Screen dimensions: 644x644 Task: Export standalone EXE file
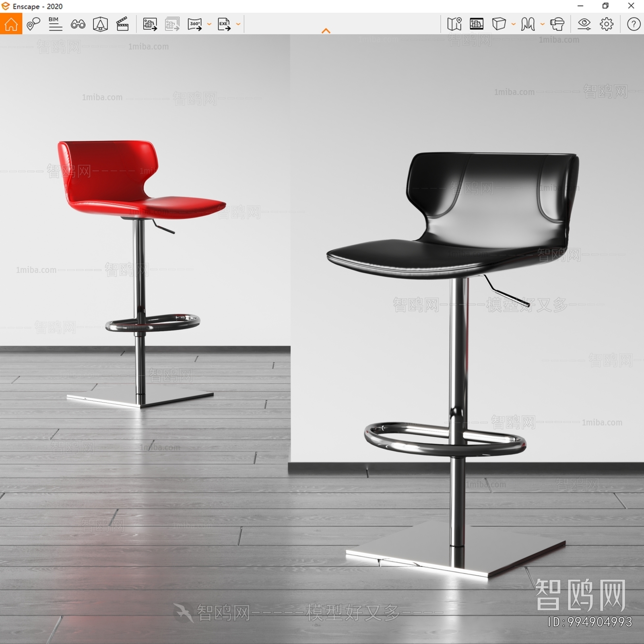click(224, 24)
